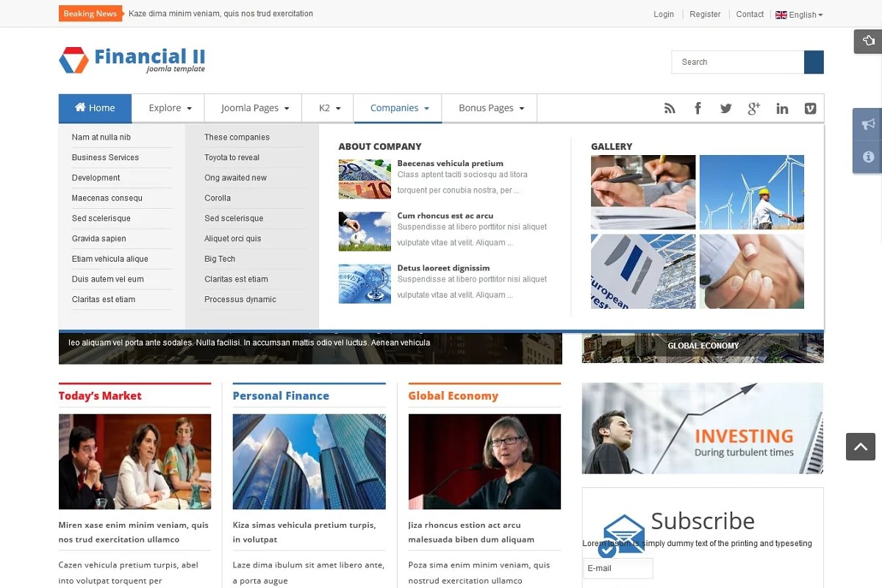Click the LinkedIn icon
882x588 pixels.
(782, 109)
